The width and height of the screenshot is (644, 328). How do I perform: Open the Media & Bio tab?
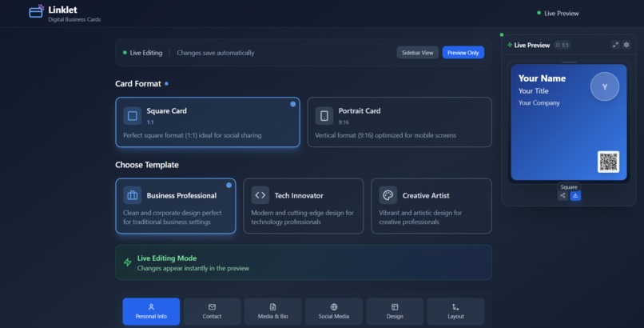(x=272, y=311)
